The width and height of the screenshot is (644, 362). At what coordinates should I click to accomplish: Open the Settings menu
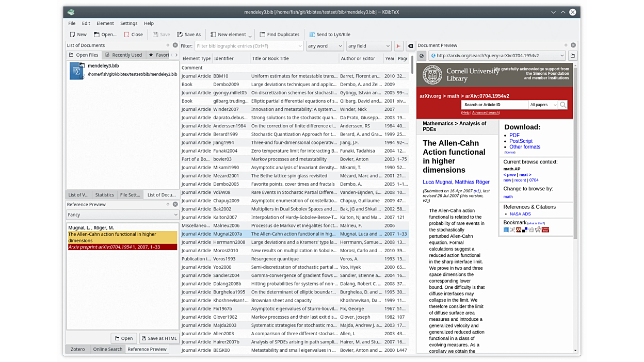pyautogui.click(x=128, y=23)
